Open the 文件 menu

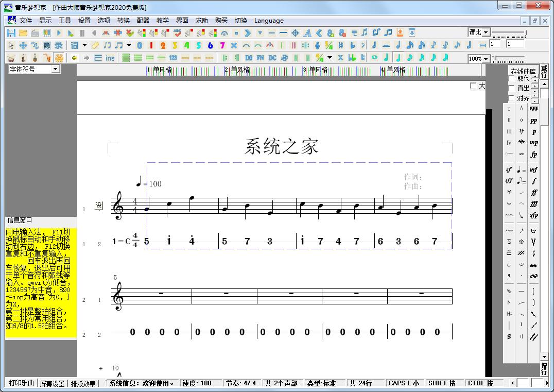click(x=25, y=21)
